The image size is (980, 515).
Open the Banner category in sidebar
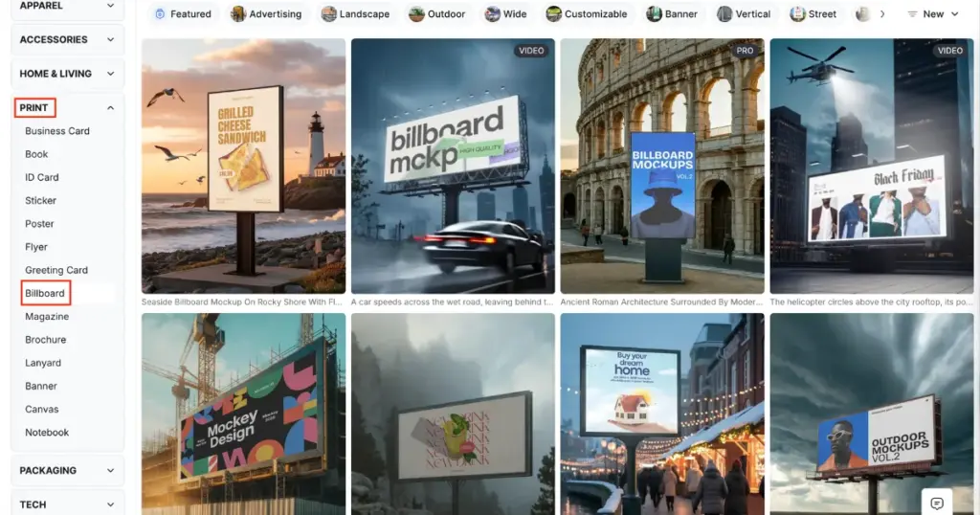pos(41,386)
